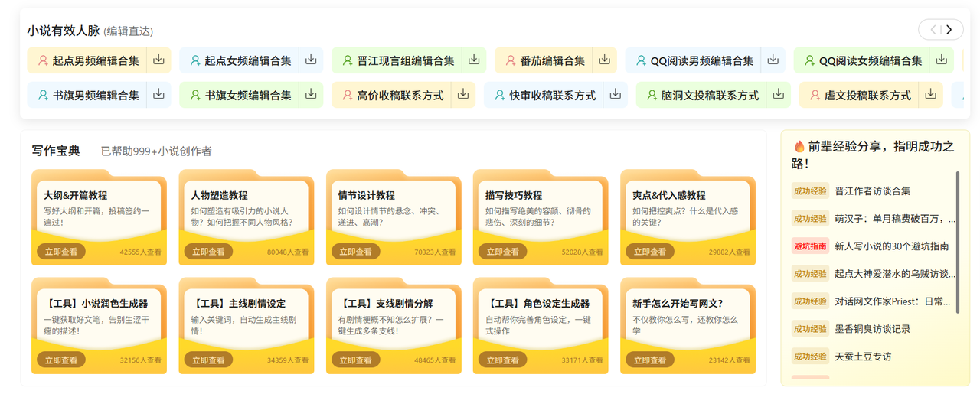Download the 晋江现言组编辑合集 list
The height and width of the screenshot is (394, 980).
474,60
